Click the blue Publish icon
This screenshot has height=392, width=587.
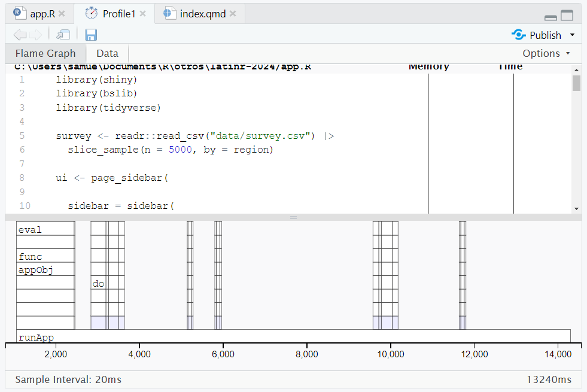[519, 35]
